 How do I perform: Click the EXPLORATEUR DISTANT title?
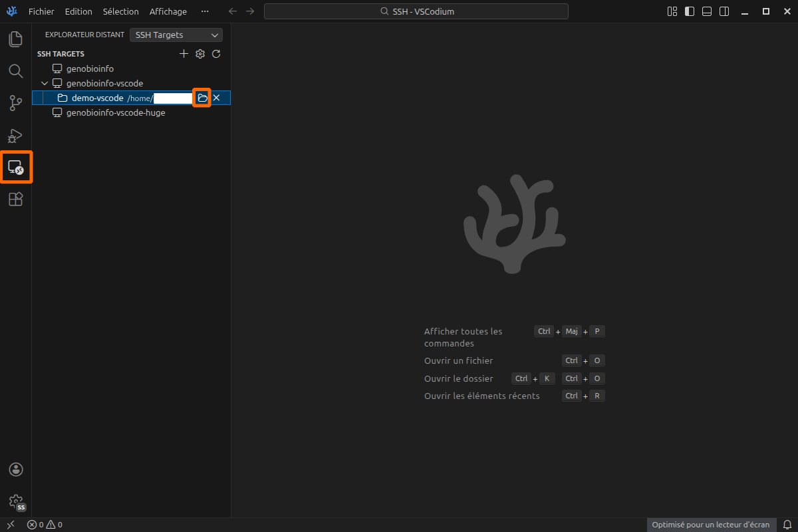84,35
